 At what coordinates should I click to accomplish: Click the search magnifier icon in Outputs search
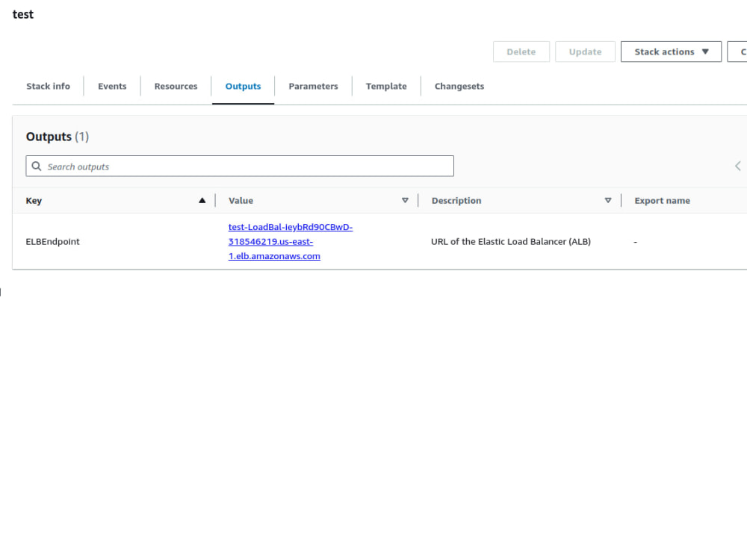point(37,166)
